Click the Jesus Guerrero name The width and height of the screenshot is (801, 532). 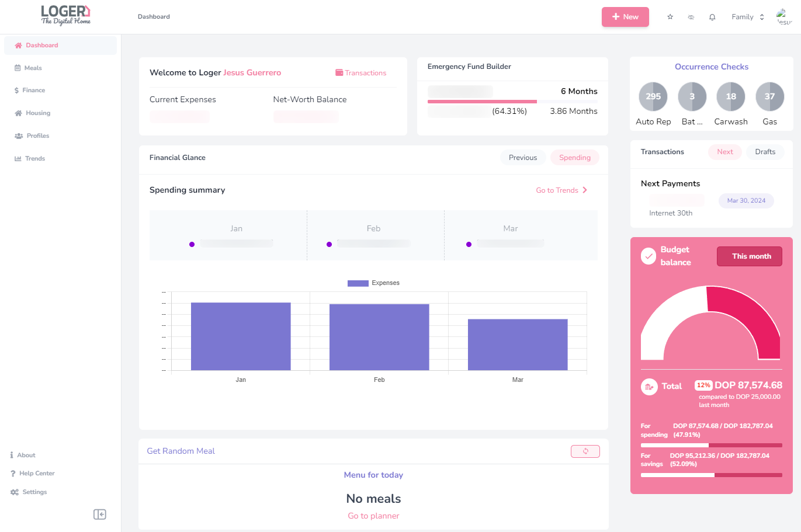coord(252,72)
